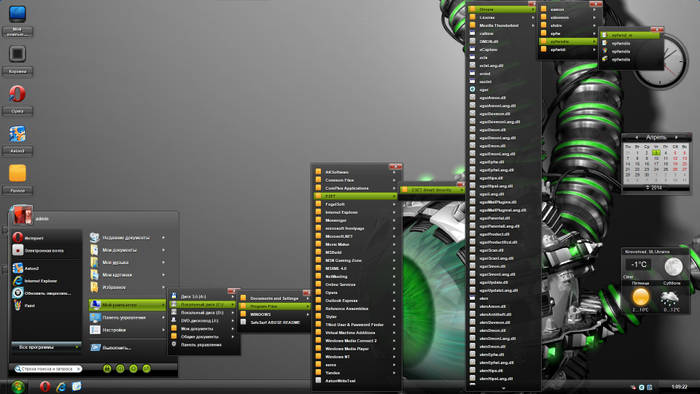The width and height of the screenshot is (700, 394).
Task: Expand the Mozilla Thunderbird folder submenu
Action: (x=502, y=25)
